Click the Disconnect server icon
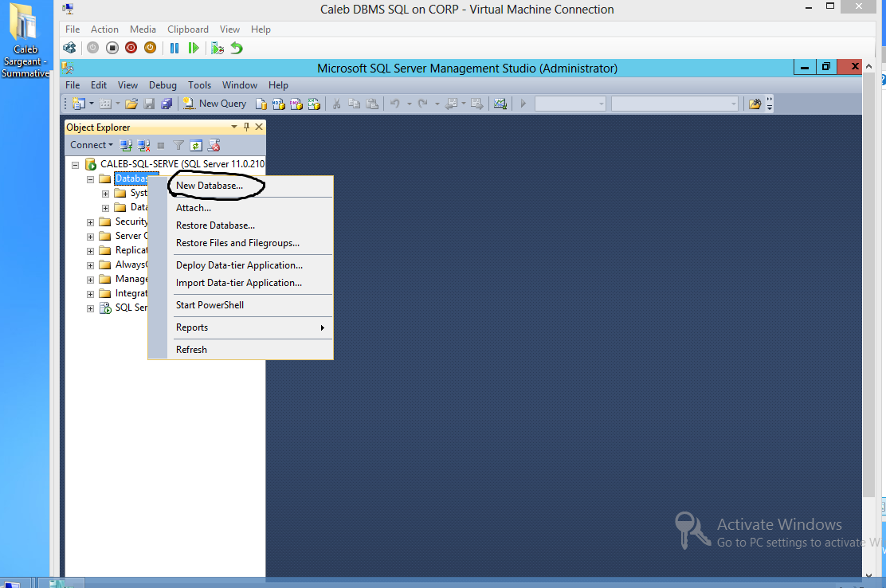Viewport: 886px width, 588px height. [x=144, y=145]
